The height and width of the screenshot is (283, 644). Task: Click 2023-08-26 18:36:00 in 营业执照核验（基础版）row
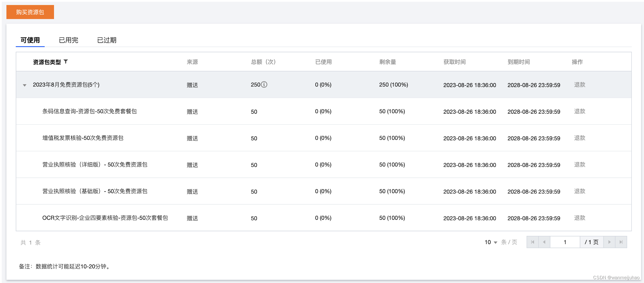click(x=469, y=191)
